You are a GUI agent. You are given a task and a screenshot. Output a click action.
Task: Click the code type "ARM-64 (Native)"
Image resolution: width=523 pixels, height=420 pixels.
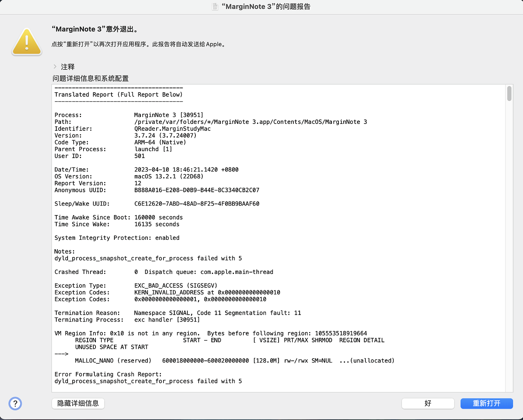point(160,142)
